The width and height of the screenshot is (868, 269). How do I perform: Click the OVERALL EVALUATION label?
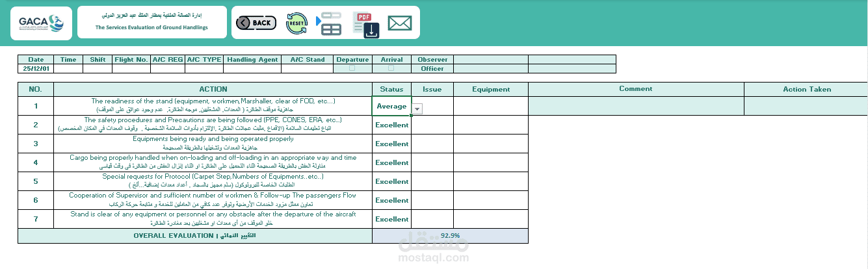click(195, 236)
